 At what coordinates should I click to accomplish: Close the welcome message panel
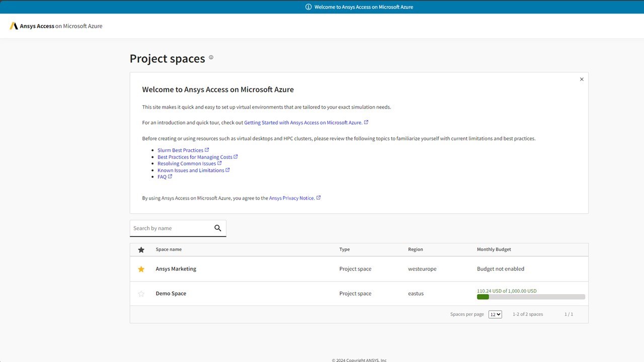pos(582,79)
